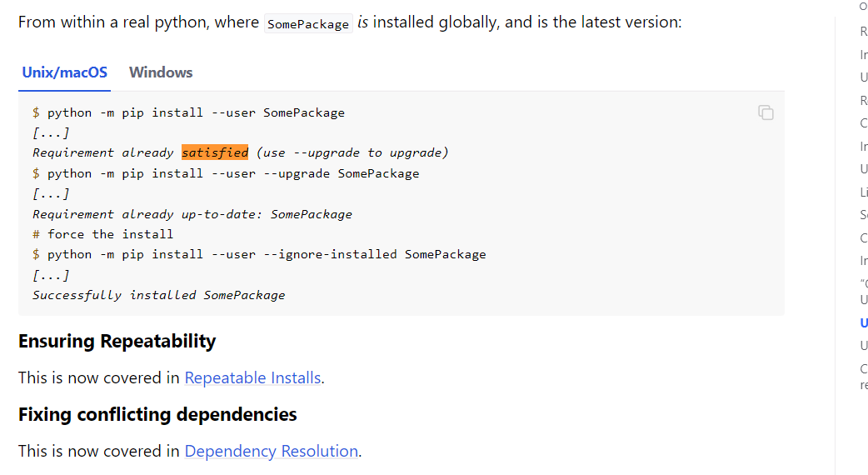Click the "Successfully installed SomePackage" output line
This screenshot has height=475, width=868.
pos(158,295)
